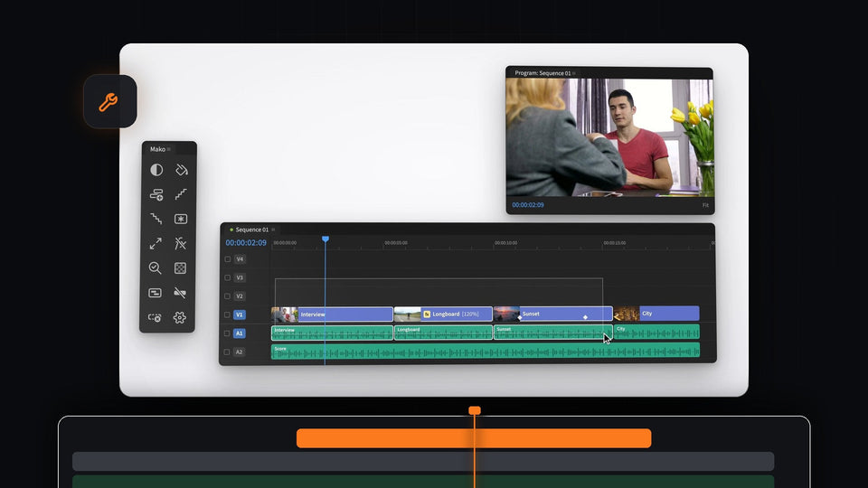Screen dimensions: 868x488
Task: Open Mako settings gear icon
Action: point(179,317)
